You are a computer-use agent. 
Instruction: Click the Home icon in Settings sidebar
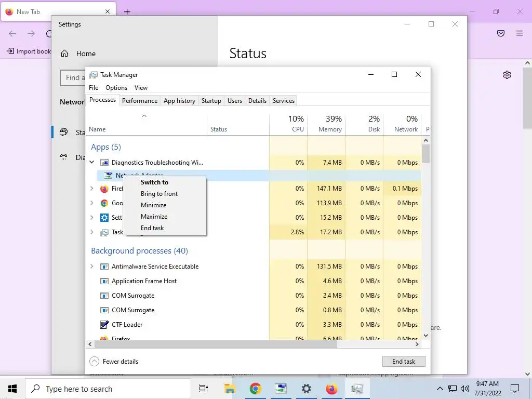(64, 54)
